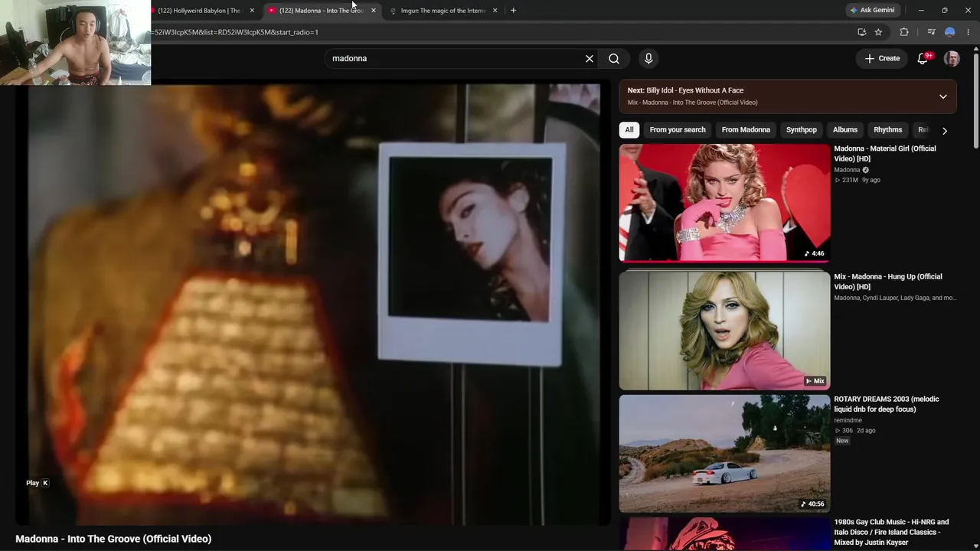This screenshot has height=551, width=980.
Task: Click 'Madonna, Cyndi Lauper, Lady Gaga' artists text
Action: [x=895, y=298]
